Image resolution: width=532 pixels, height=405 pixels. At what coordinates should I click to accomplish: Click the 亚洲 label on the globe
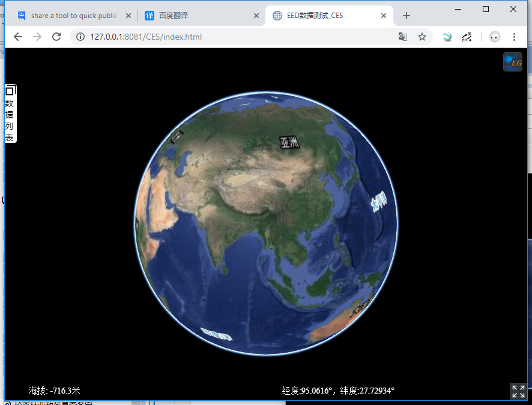289,142
